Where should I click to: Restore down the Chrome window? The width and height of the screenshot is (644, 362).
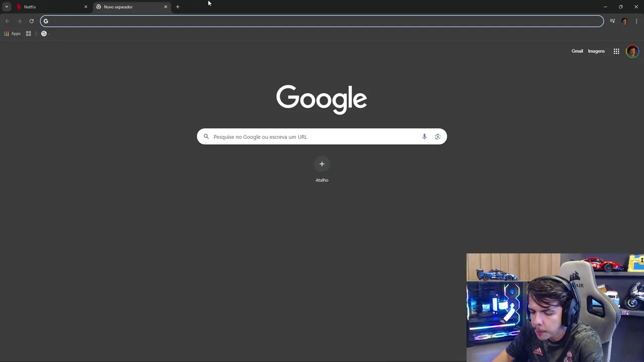(621, 7)
